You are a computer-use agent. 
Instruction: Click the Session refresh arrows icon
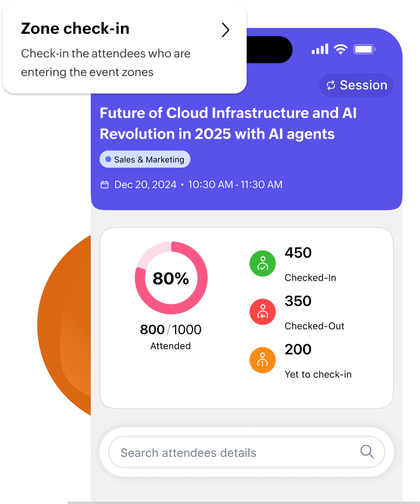point(331,86)
